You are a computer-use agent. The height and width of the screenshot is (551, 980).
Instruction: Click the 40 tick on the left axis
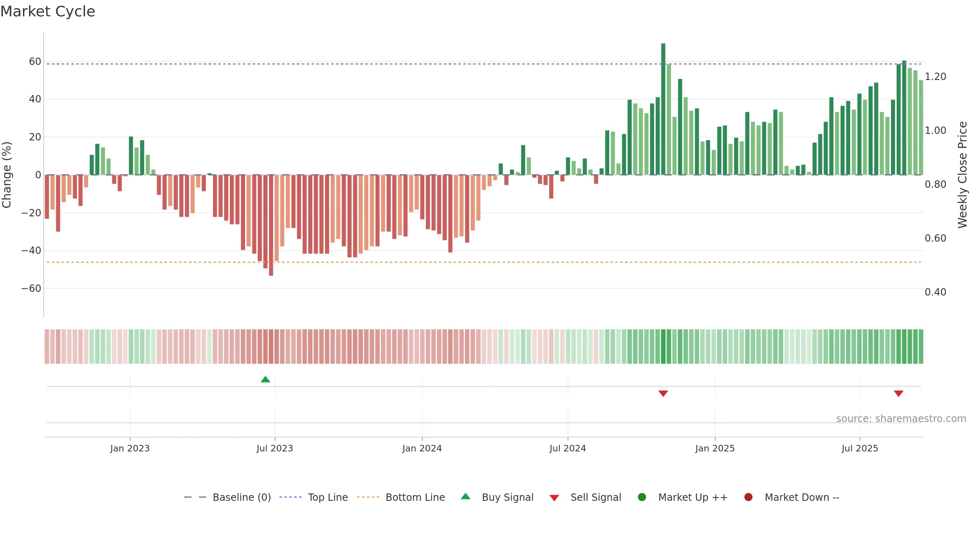click(x=35, y=99)
